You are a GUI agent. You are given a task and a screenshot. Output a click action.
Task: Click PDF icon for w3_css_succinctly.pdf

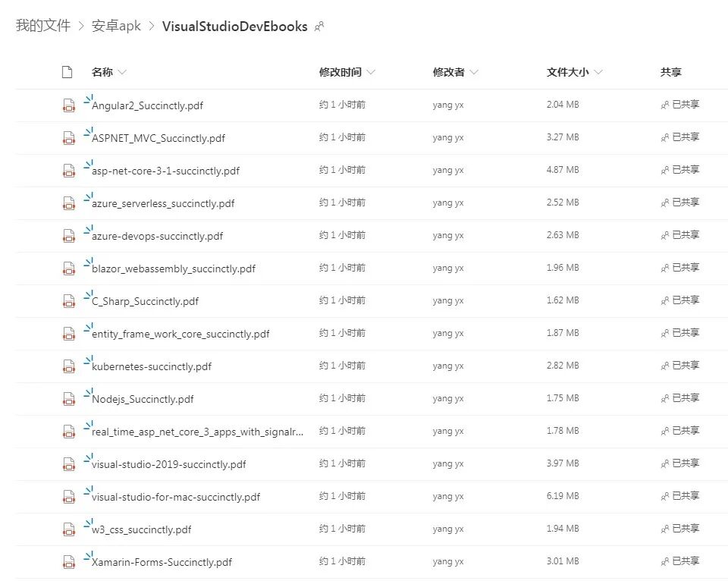point(69,529)
